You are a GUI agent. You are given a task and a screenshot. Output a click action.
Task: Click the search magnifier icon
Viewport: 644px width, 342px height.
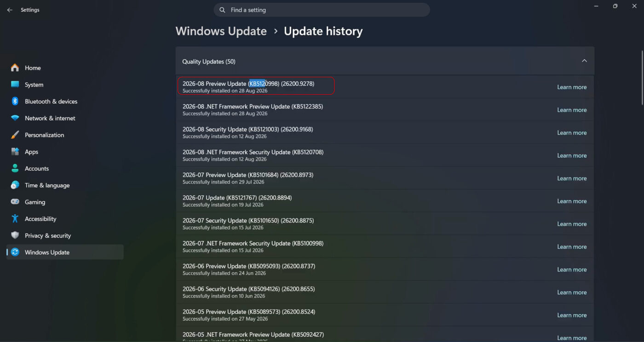223,10
